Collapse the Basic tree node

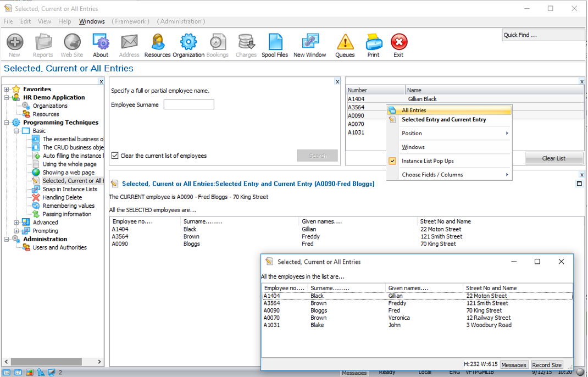pyautogui.click(x=16, y=131)
